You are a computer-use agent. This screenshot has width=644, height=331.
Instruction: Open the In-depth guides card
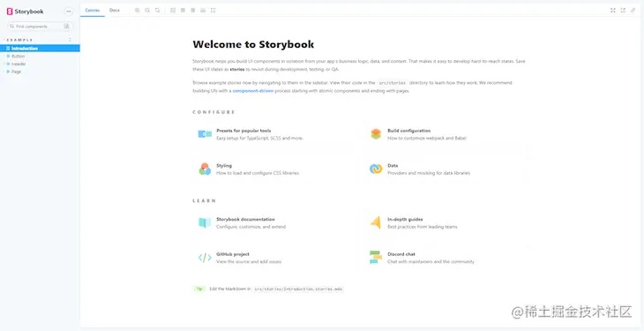[446, 222]
